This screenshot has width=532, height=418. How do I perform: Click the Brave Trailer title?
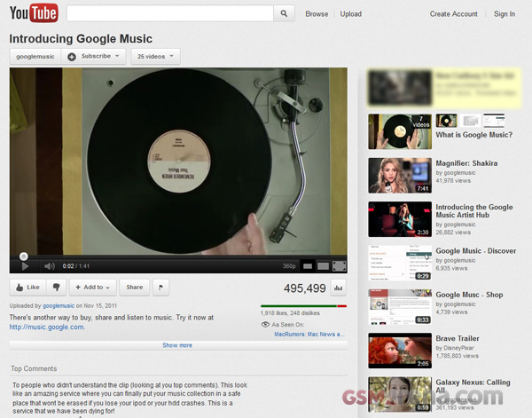point(458,338)
